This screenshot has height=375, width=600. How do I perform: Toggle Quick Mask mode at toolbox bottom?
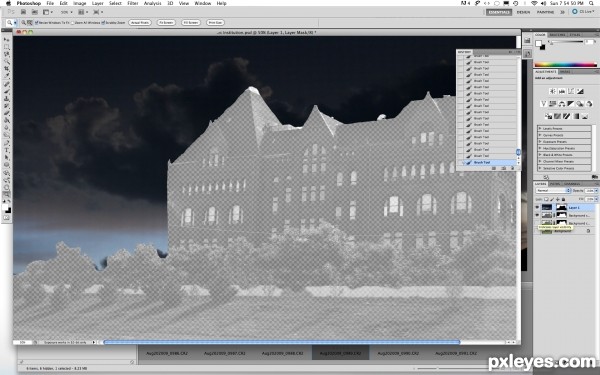[7, 217]
